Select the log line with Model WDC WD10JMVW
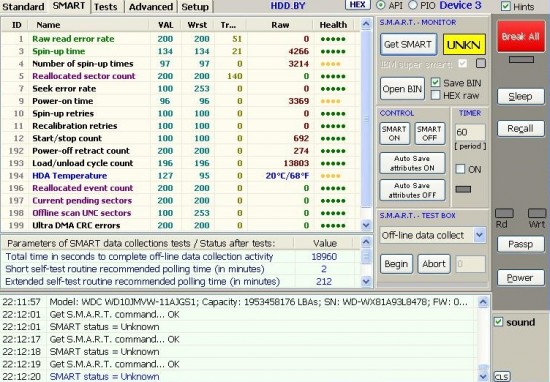This screenshot has height=382, width=550. click(239, 302)
